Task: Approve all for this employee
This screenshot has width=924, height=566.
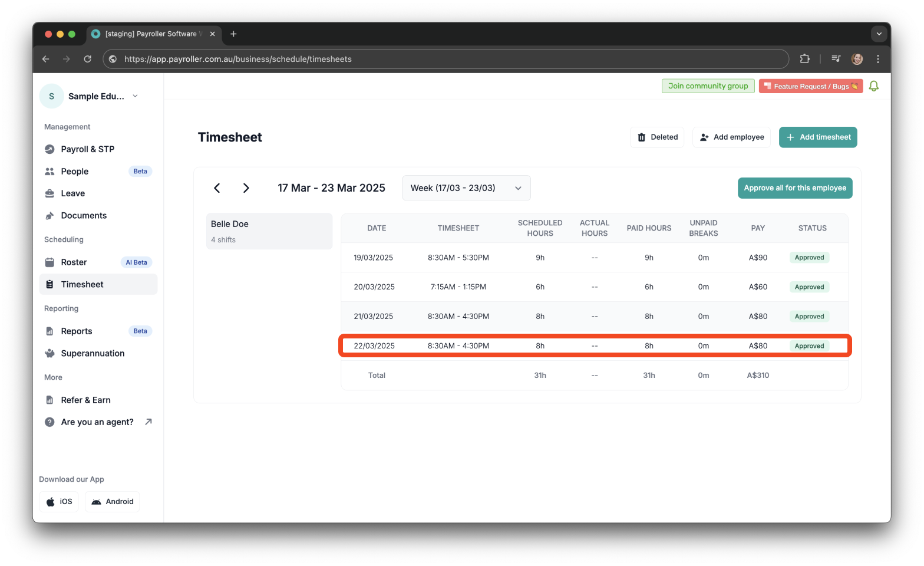Action: pyautogui.click(x=795, y=188)
